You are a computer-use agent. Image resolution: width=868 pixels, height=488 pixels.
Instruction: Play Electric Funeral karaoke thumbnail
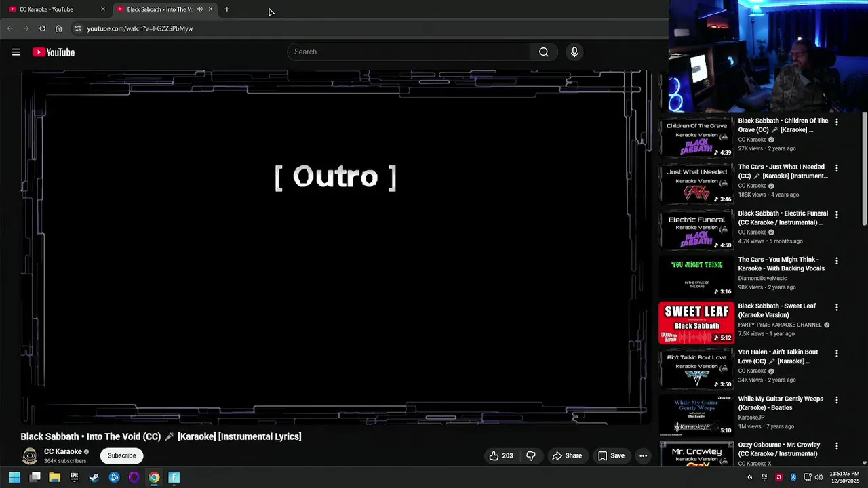point(696,230)
